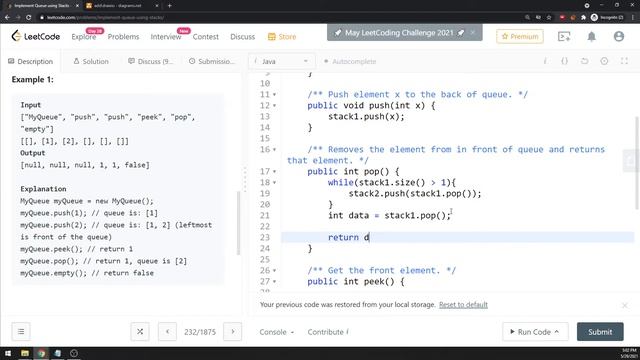This screenshot has width=640, height=360.
Task: Click the description panel scrollbar
Action: (238, 223)
